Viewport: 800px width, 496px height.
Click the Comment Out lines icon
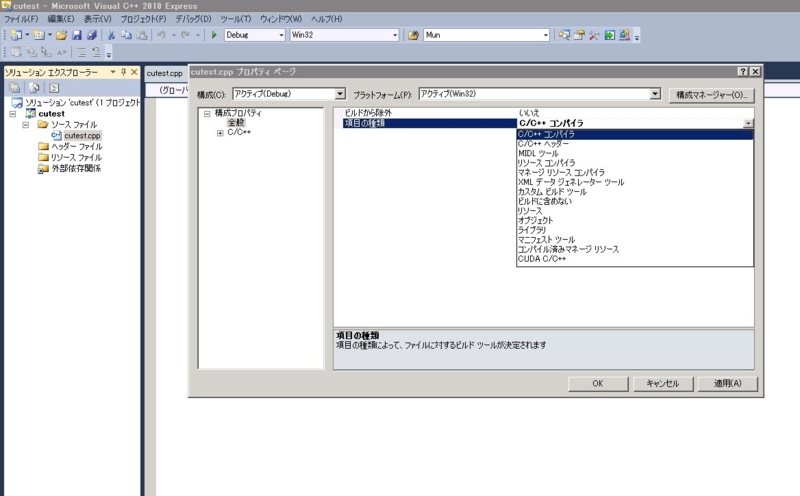pyautogui.click(x=81, y=52)
